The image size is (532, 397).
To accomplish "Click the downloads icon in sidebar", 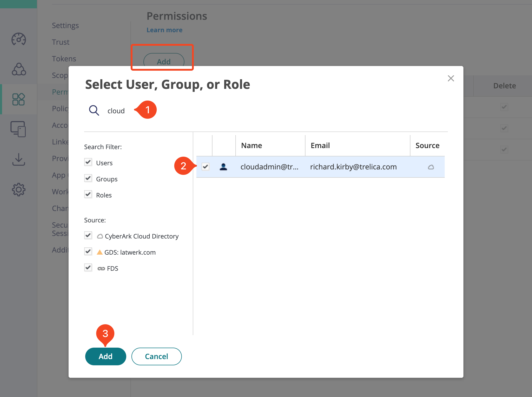I will (x=18, y=159).
